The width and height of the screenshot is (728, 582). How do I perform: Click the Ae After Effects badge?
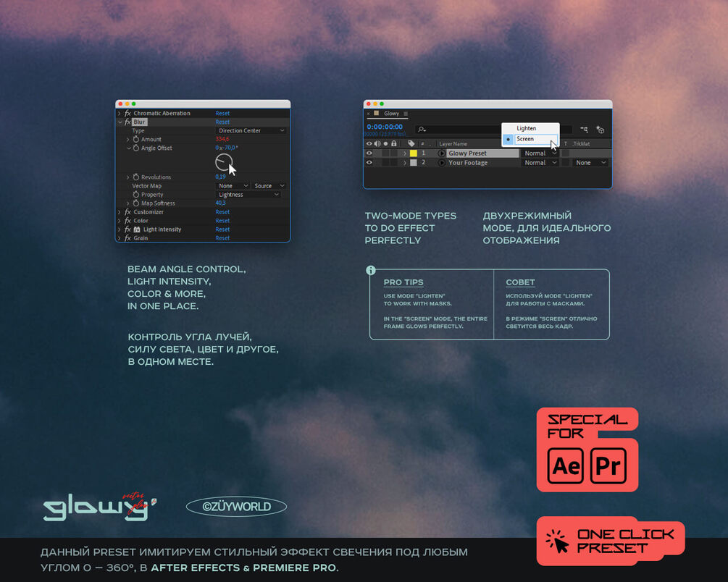pos(566,465)
